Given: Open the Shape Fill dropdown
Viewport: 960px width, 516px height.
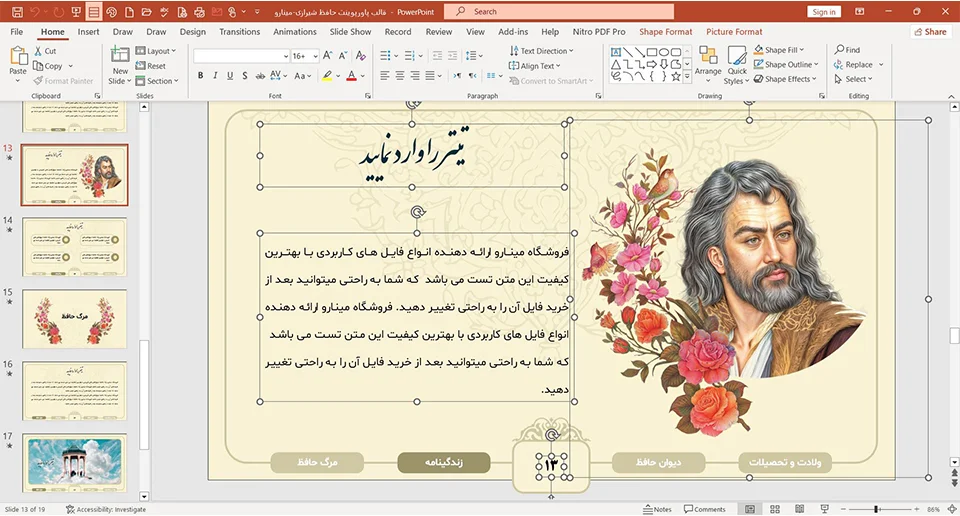Looking at the screenshot, I should 779,50.
